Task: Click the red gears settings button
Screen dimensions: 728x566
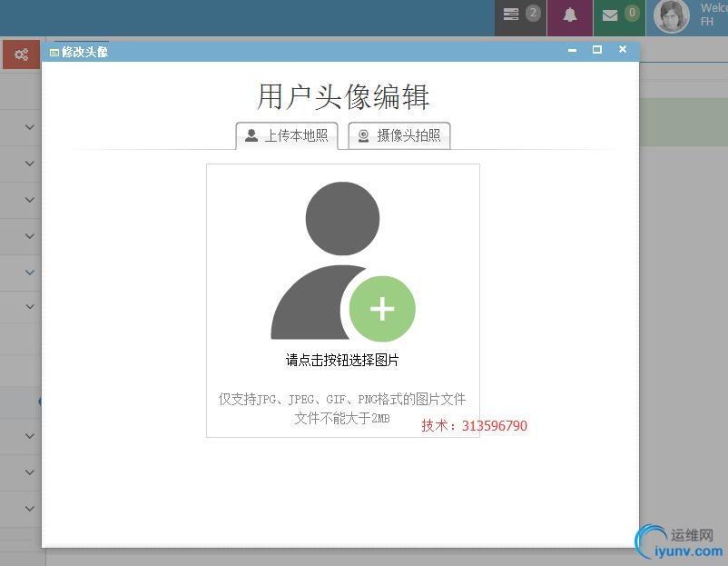Action: [x=21, y=55]
